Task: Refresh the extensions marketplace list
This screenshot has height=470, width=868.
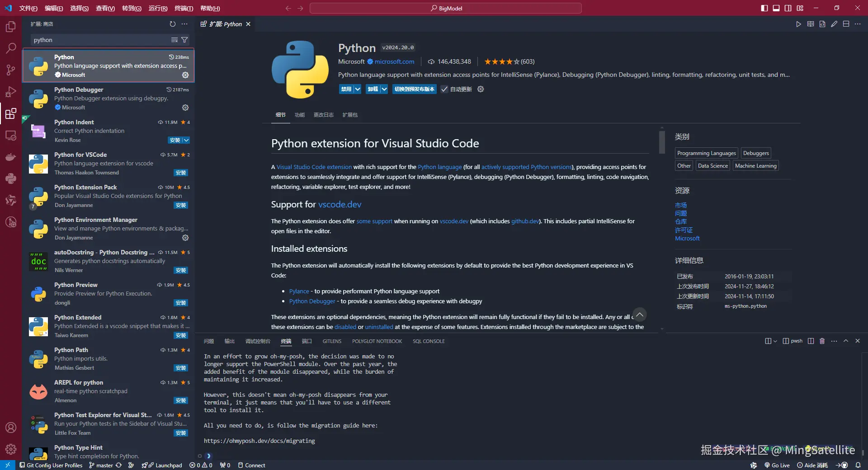Action: click(x=172, y=24)
